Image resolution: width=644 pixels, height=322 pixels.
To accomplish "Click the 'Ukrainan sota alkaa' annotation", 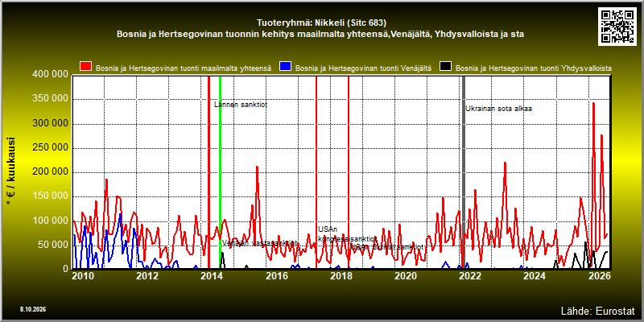I will click(x=498, y=109).
